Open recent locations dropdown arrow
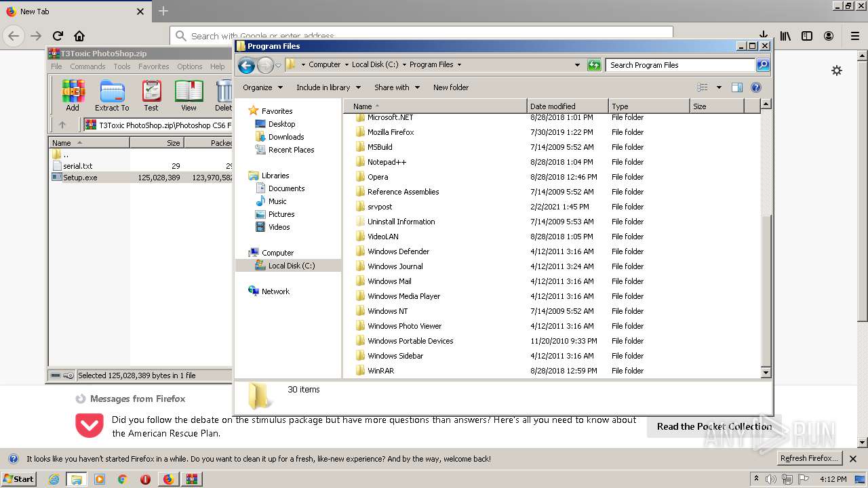This screenshot has width=868, height=488. (x=278, y=66)
